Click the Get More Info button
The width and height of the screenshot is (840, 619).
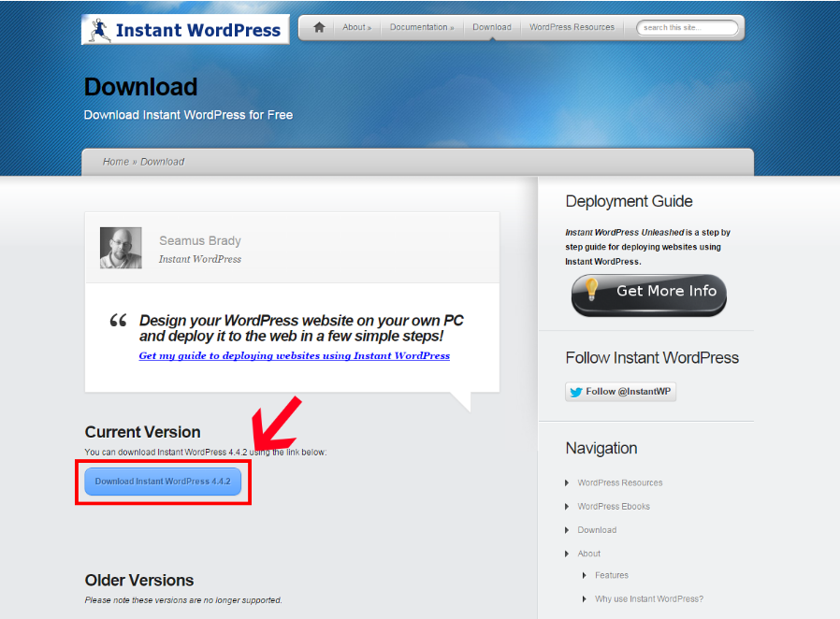click(x=649, y=295)
